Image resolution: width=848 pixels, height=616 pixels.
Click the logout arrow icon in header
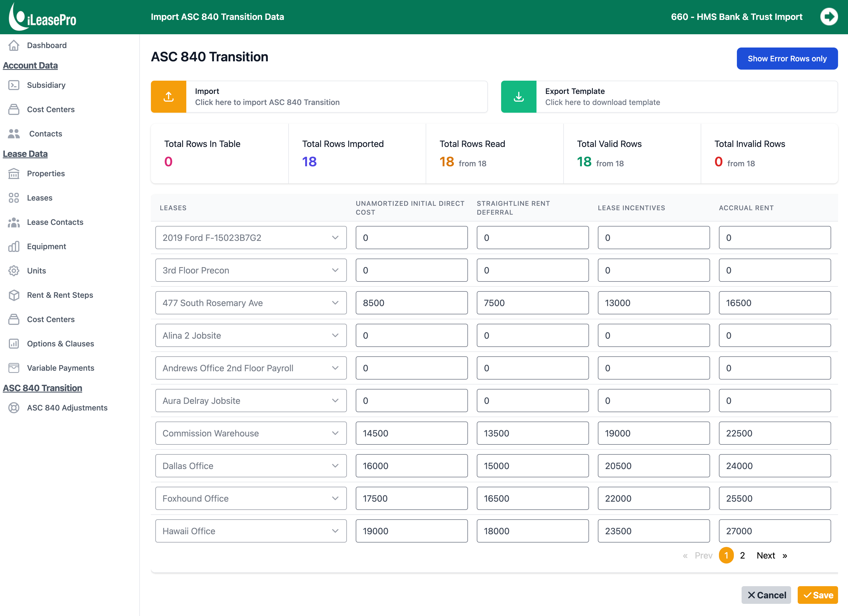829,17
